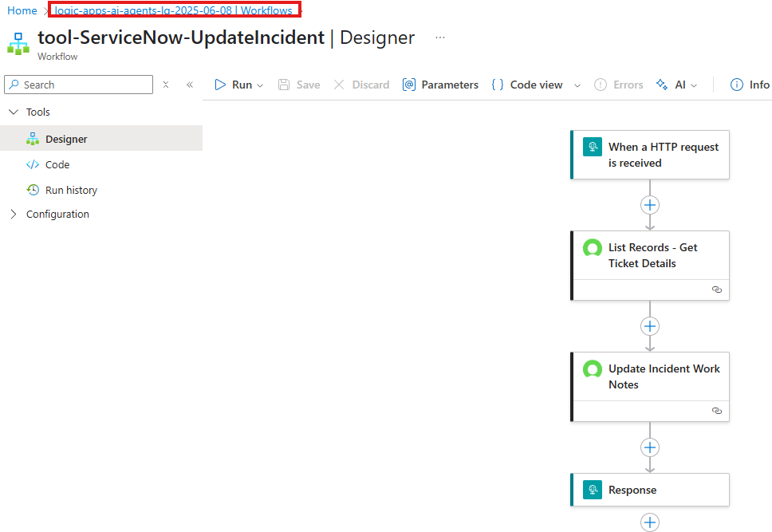Open the AI dropdown menu

[677, 85]
